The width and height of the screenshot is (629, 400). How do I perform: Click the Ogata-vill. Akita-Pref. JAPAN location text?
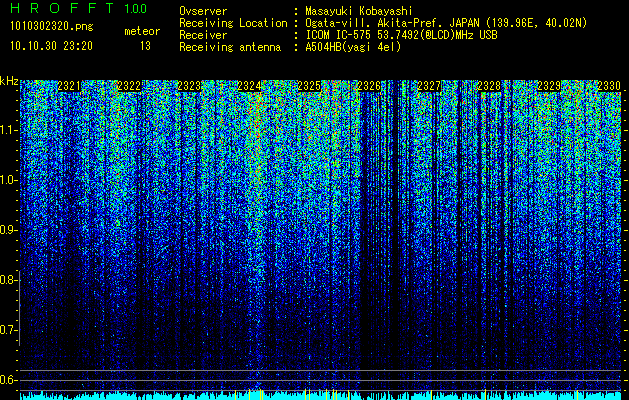click(446, 23)
